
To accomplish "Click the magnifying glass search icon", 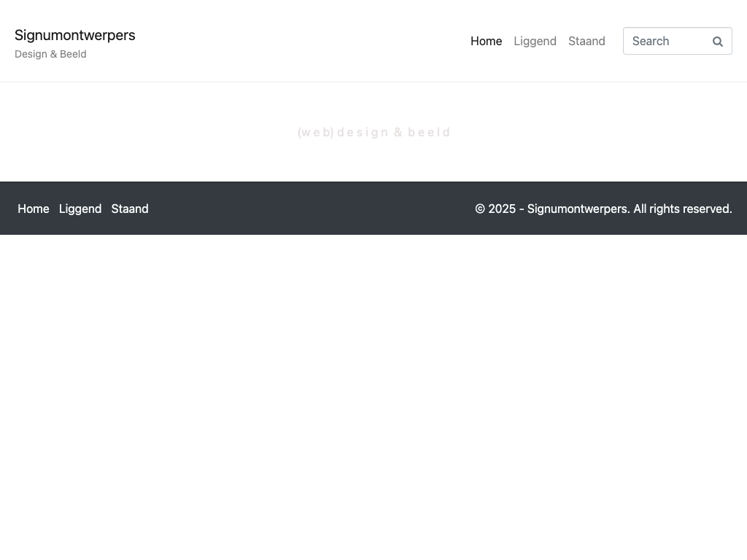I will click(x=717, y=42).
